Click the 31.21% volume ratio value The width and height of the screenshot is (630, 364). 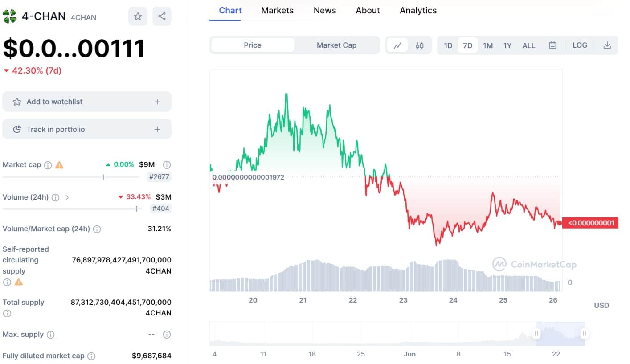pyautogui.click(x=160, y=229)
